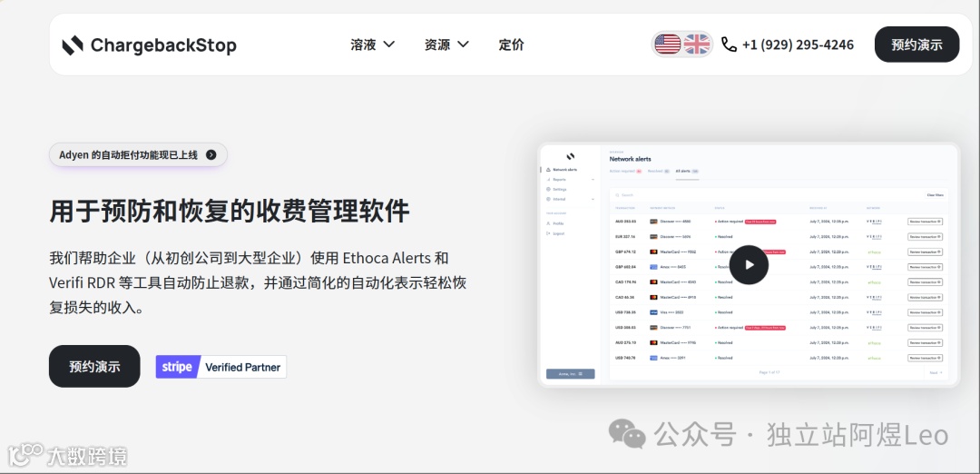Click the MasterCard icon in CAD 65.36 row
Viewport: 980px width, 474px height.
pyautogui.click(x=653, y=297)
